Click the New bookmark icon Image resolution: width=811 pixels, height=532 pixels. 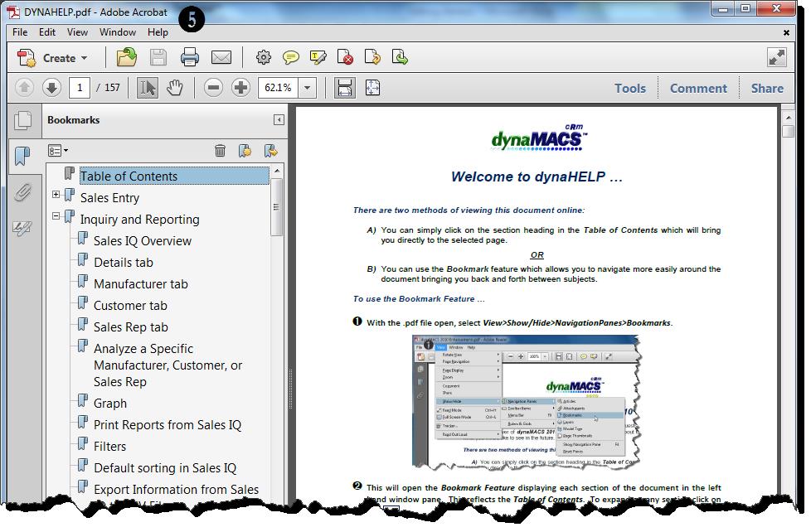pos(245,151)
